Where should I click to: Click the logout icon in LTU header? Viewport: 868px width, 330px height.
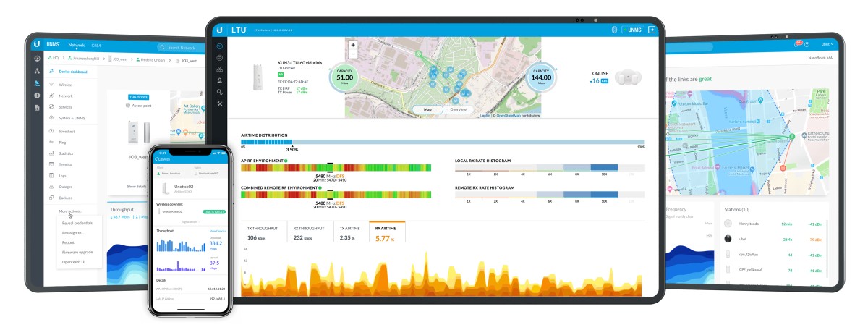(x=652, y=30)
